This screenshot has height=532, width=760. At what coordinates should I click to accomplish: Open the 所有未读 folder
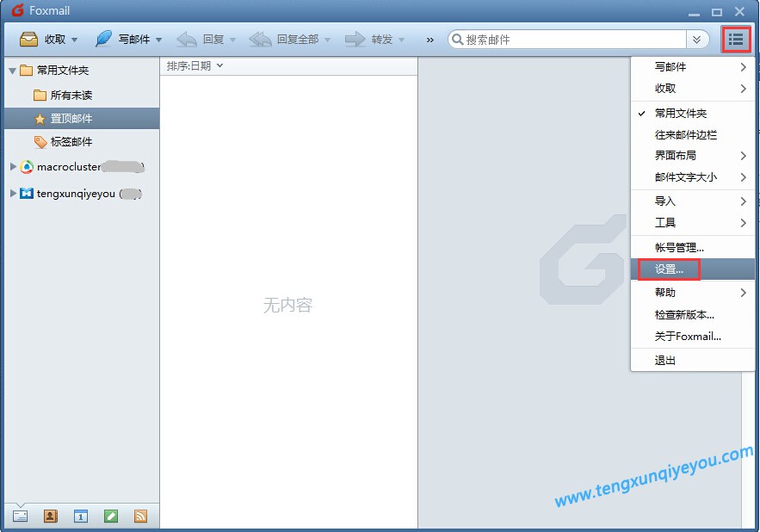pyautogui.click(x=71, y=95)
